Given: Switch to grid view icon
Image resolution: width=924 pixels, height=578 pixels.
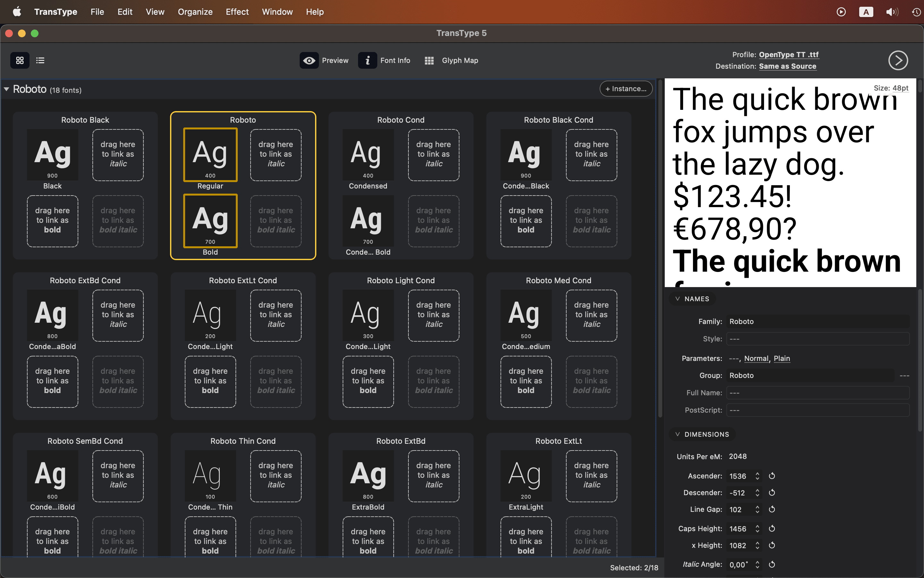Looking at the screenshot, I should (x=20, y=60).
